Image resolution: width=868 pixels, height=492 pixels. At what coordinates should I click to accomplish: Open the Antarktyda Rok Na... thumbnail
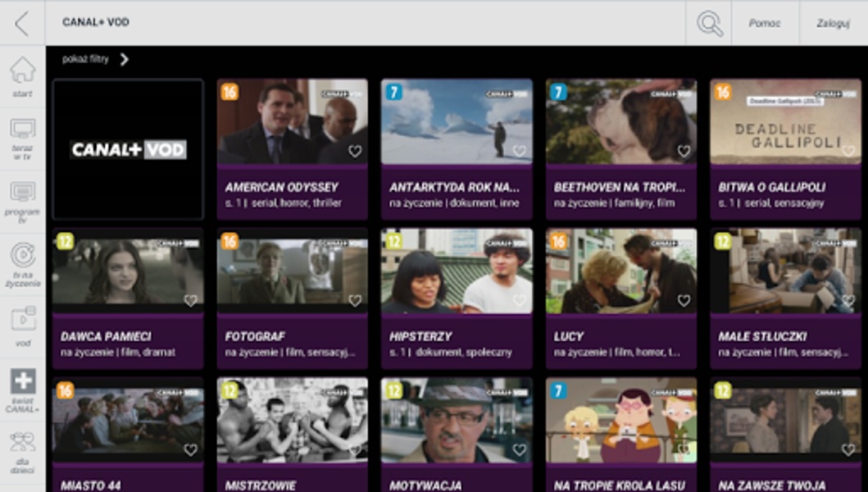click(x=457, y=121)
